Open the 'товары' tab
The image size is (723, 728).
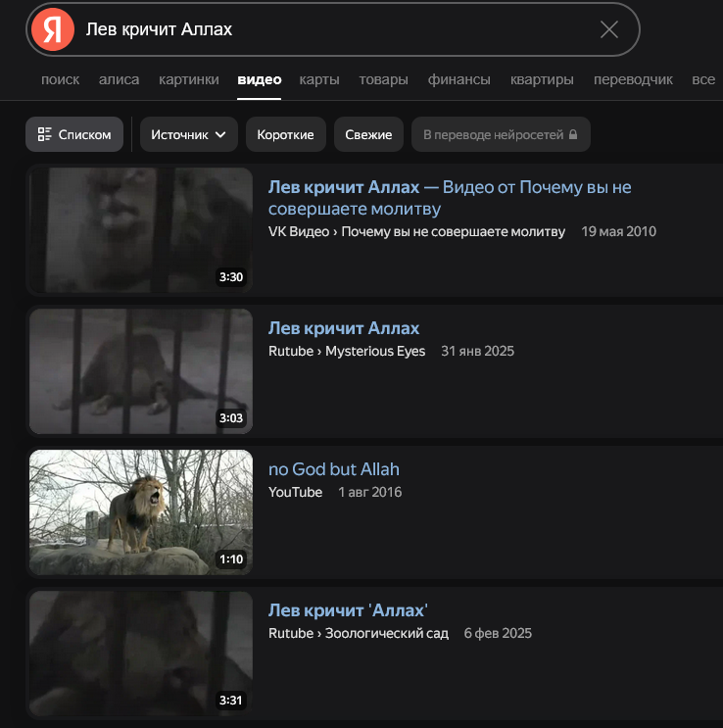(x=384, y=79)
